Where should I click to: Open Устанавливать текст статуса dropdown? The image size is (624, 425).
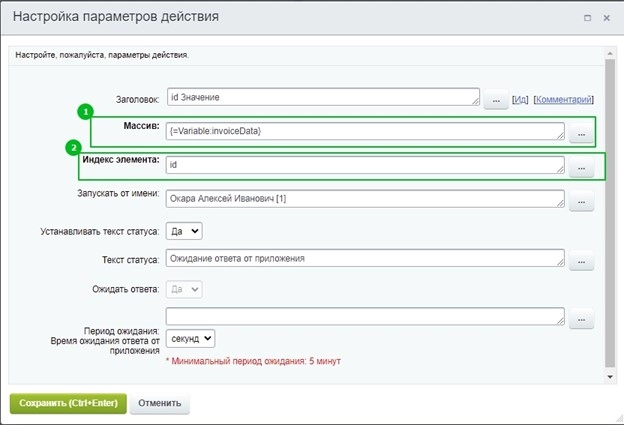185,231
